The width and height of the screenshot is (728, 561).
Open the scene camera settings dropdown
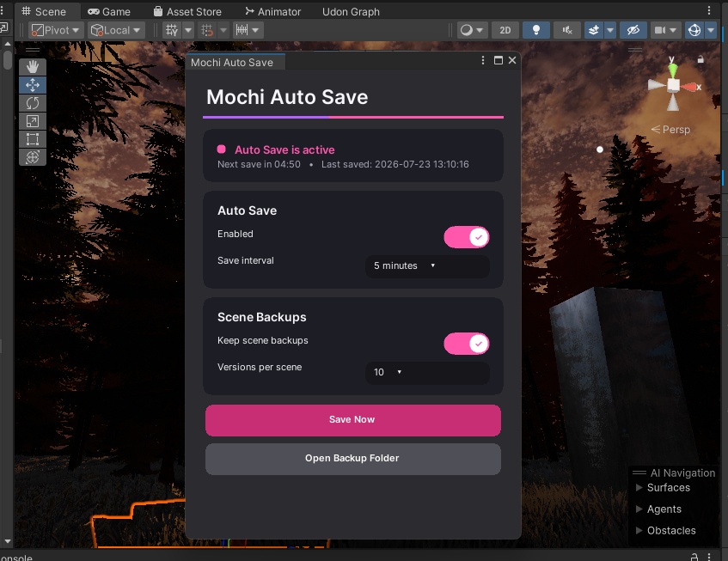tap(665, 30)
